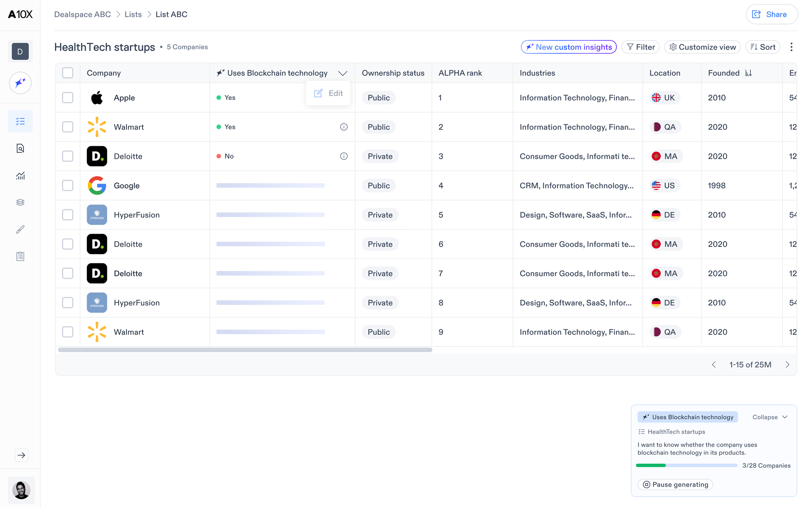Click the DE location chip in rank 8 row
The width and height of the screenshot is (812, 508).
tap(664, 302)
